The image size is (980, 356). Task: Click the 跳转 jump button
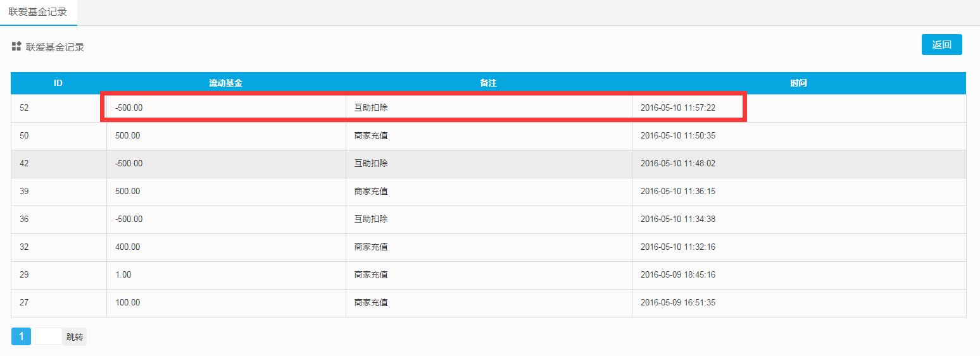pyautogui.click(x=75, y=337)
